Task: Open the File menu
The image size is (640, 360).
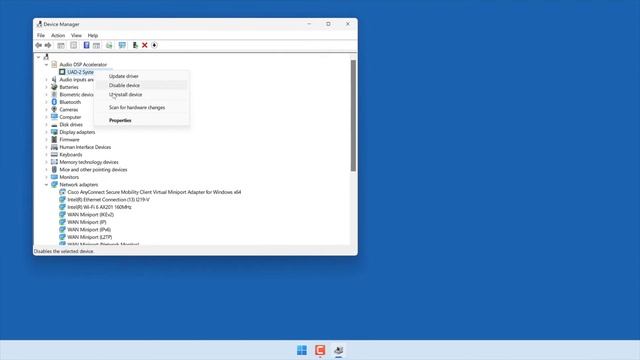Action: [x=41, y=36]
